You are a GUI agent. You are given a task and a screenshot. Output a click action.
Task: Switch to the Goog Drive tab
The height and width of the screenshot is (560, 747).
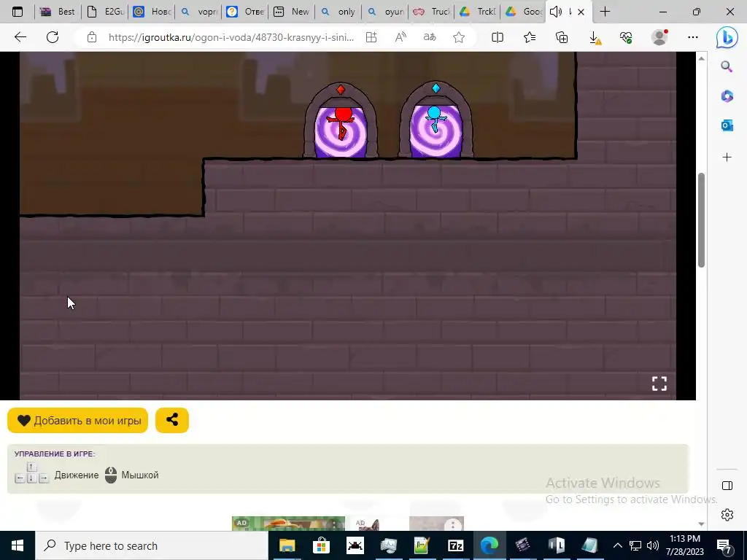(524, 12)
